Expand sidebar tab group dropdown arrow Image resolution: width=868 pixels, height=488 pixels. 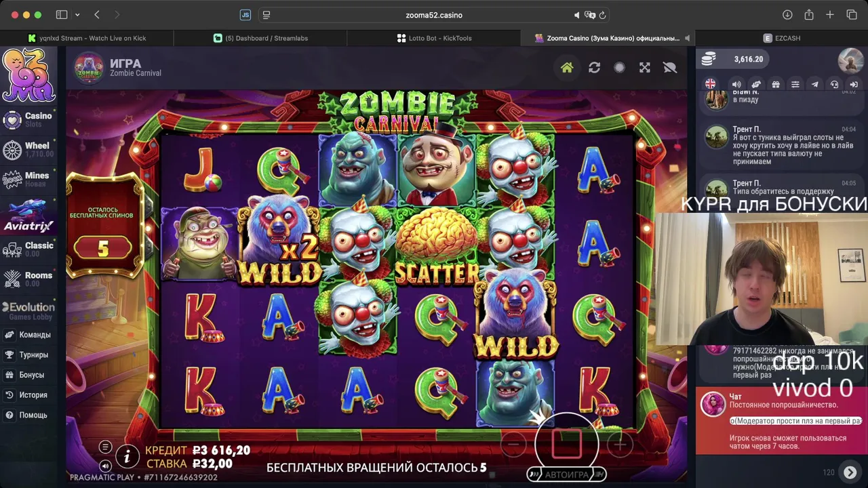tap(77, 15)
